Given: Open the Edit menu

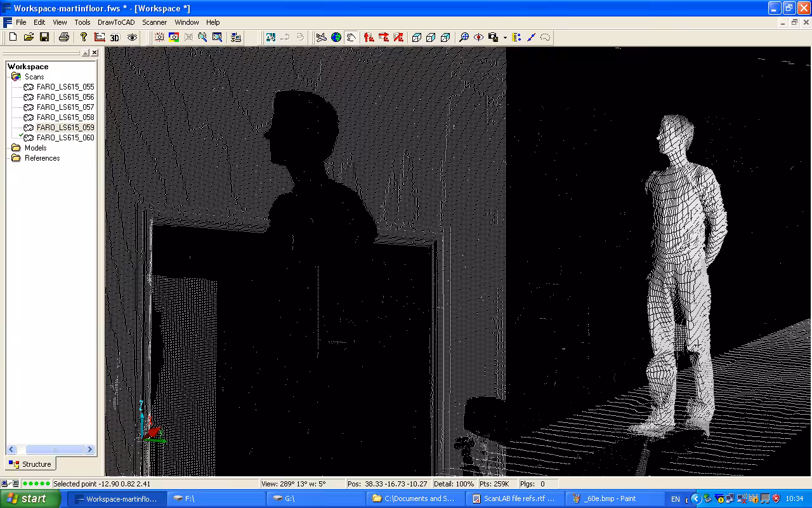Looking at the screenshot, I should (x=39, y=22).
